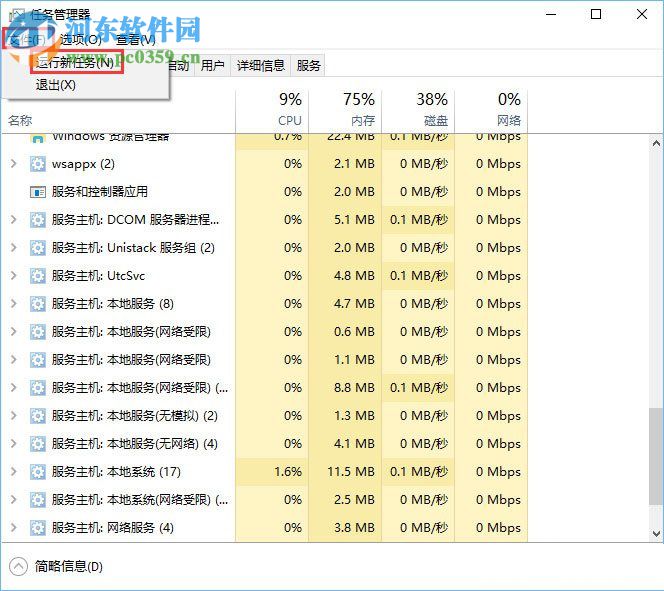Click the vertical scrollbar thumb
Image resolution: width=664 pixels, height=591 pixels.
(x=656, y=456)
